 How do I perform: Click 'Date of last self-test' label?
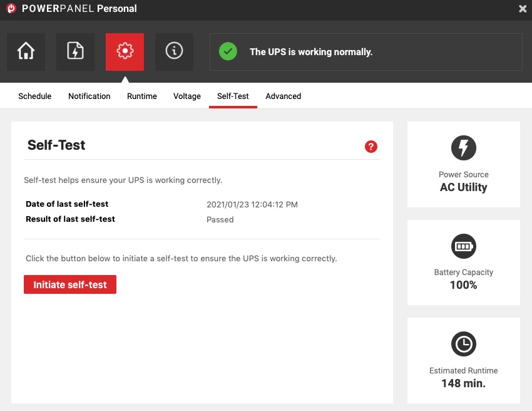[67, 204]
